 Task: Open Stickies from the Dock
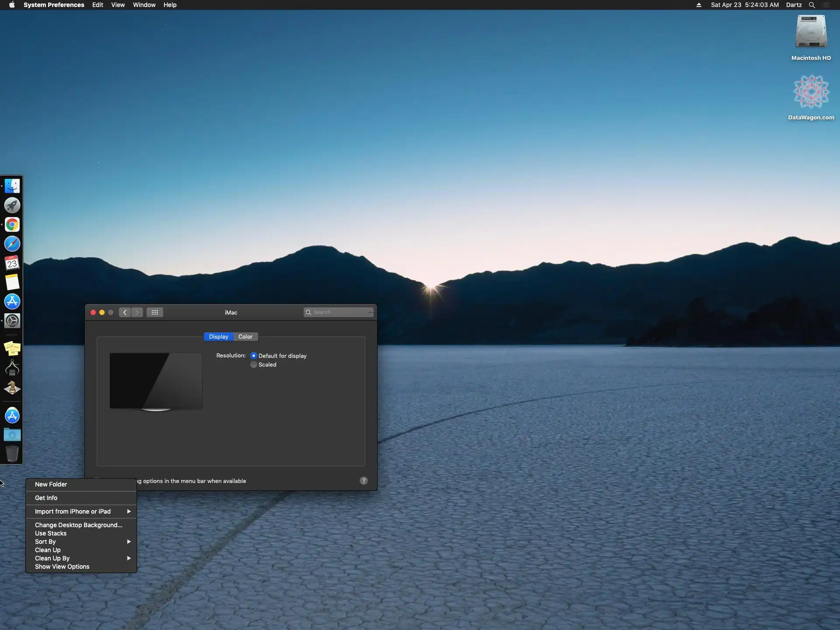click(12, 349)
